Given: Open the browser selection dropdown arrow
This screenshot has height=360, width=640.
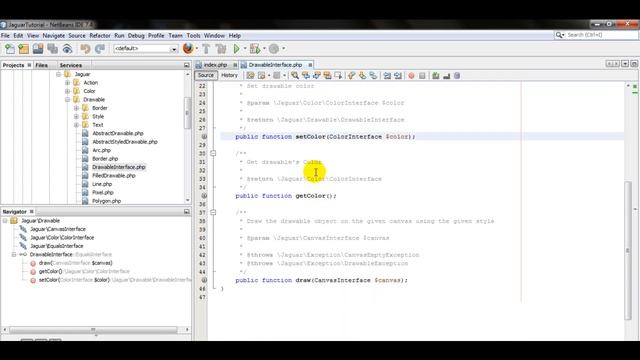Looking at the screenshot, I should 197,49.
